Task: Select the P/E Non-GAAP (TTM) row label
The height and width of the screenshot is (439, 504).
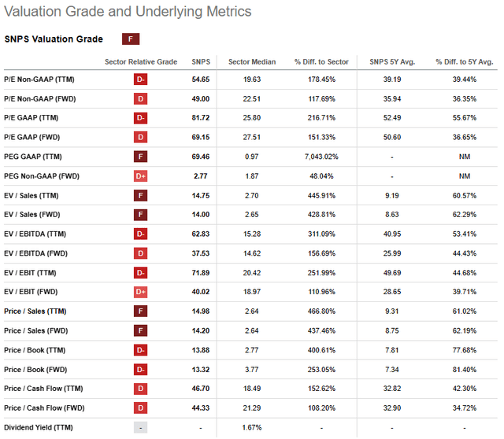Action: click(x=39, y=79)
